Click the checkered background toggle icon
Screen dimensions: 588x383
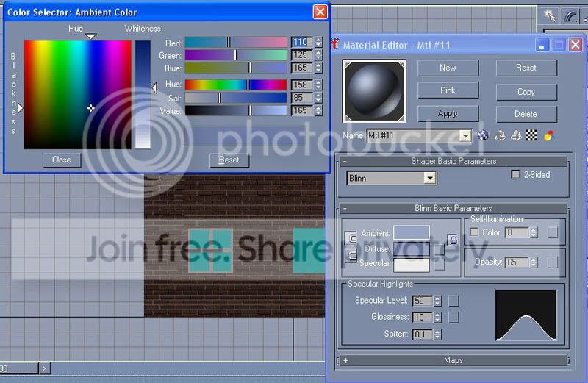531,135
